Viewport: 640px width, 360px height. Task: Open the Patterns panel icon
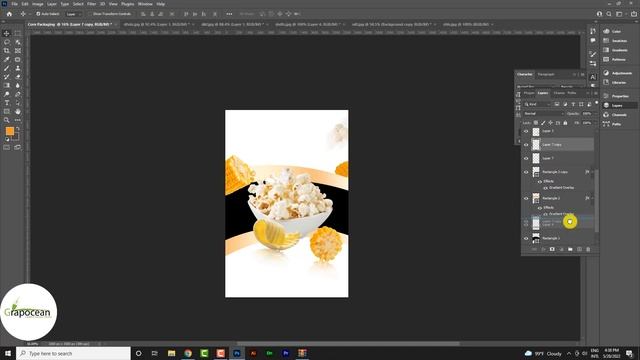(x=606, y=60)
